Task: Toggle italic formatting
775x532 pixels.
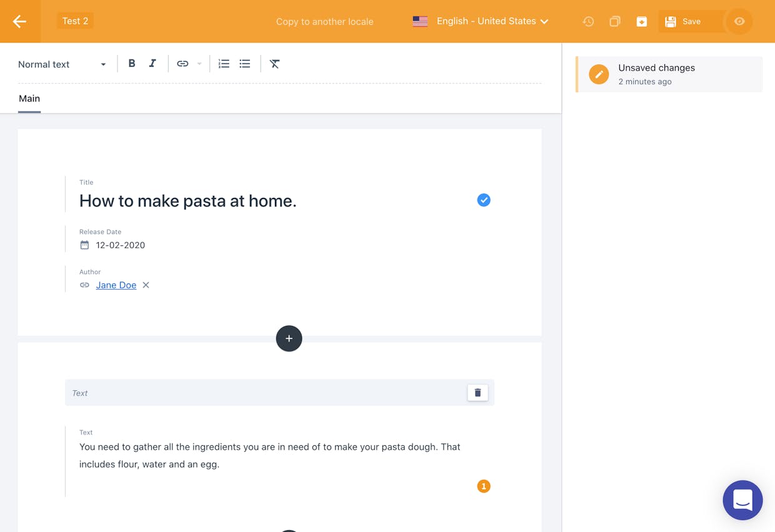Action: 152,64
